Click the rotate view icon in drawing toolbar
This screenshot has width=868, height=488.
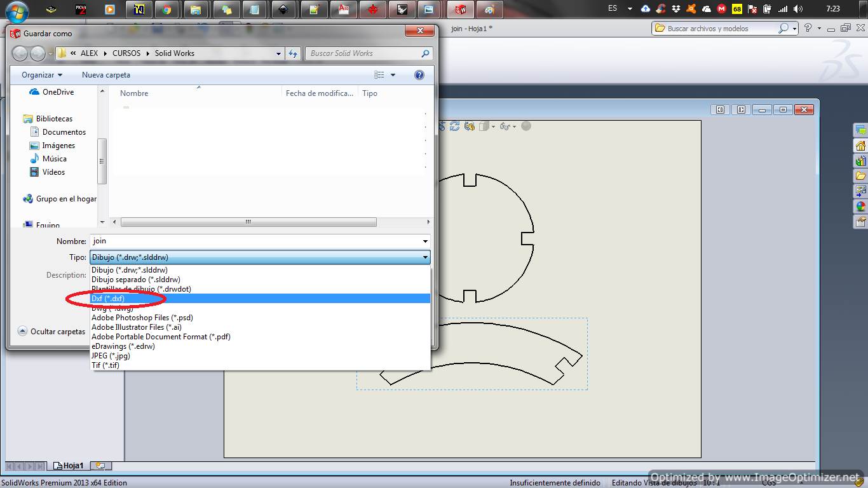pyautogui.click(x=455, y=126)
